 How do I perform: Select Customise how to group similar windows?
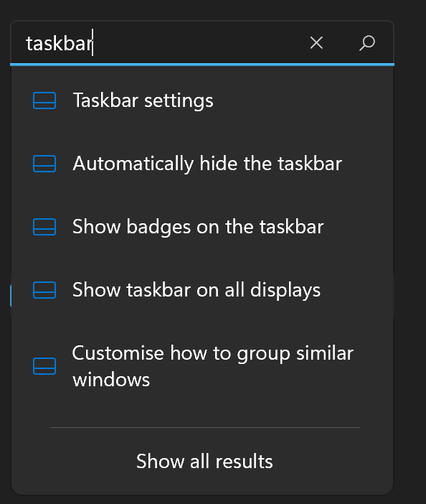[x=202, y=366]
